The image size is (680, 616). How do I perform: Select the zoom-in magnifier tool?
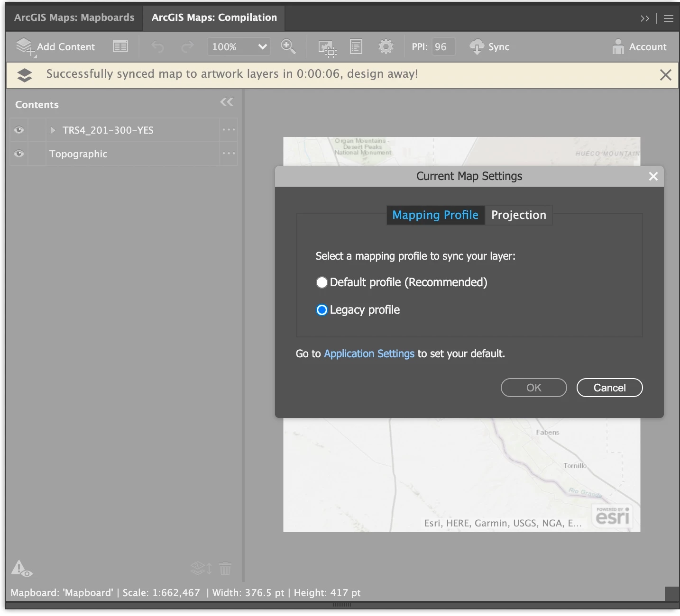(288, 46)
